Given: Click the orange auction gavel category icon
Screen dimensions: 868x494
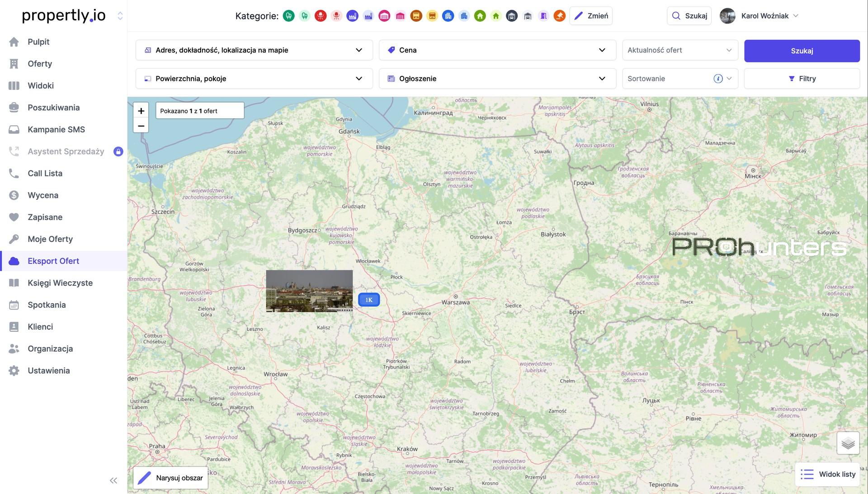Looking at the screenshot, I should click(560, 16).
